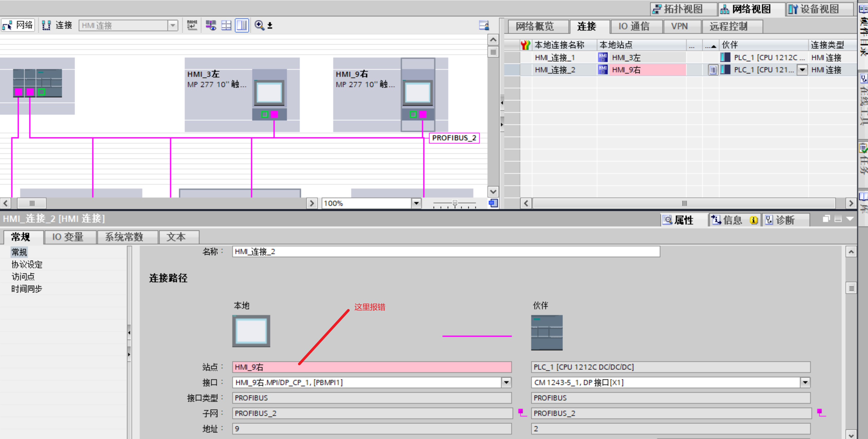Click the overview navigation icon beside the zoom slider
Screen dimensions: 868x439
click(493, 203)
